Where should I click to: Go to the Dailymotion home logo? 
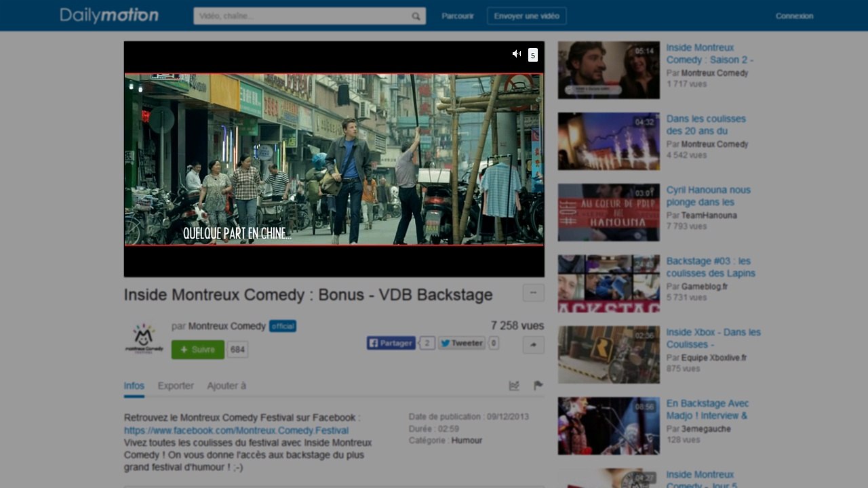pos(109,16)
